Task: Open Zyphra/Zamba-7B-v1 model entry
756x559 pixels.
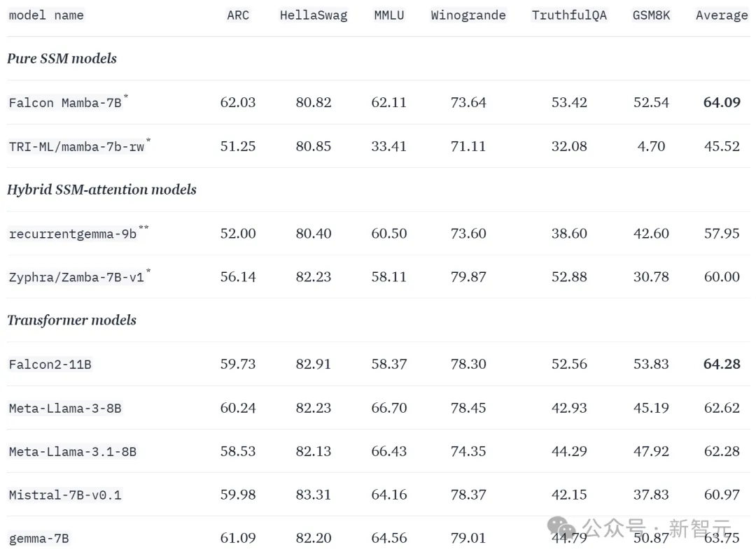Action: click(77, 277)
